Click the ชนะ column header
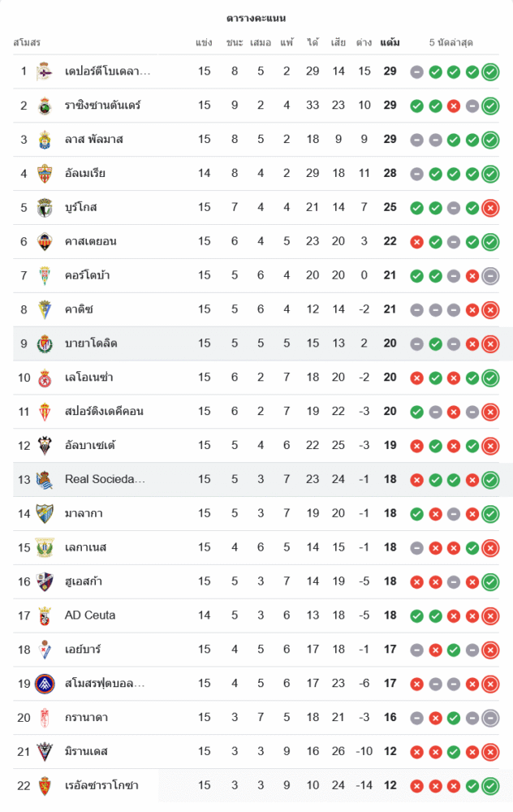This screenshot has width=513, height=812. pos(235,42)
